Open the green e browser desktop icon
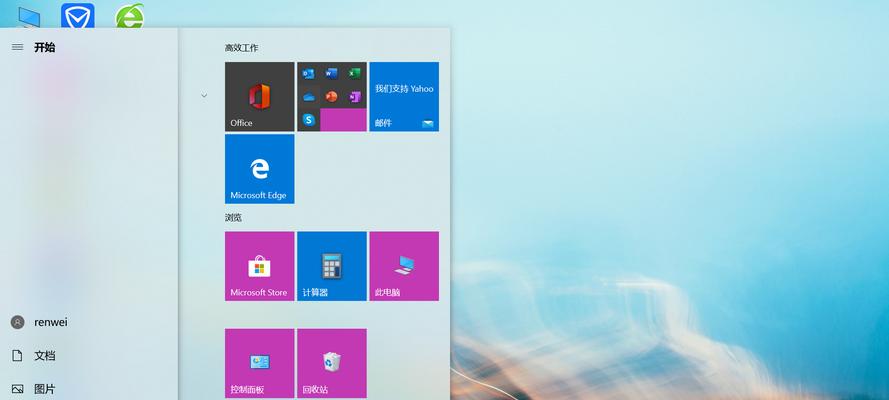This screenshot has width=889, height=400. tap(130, 16)
